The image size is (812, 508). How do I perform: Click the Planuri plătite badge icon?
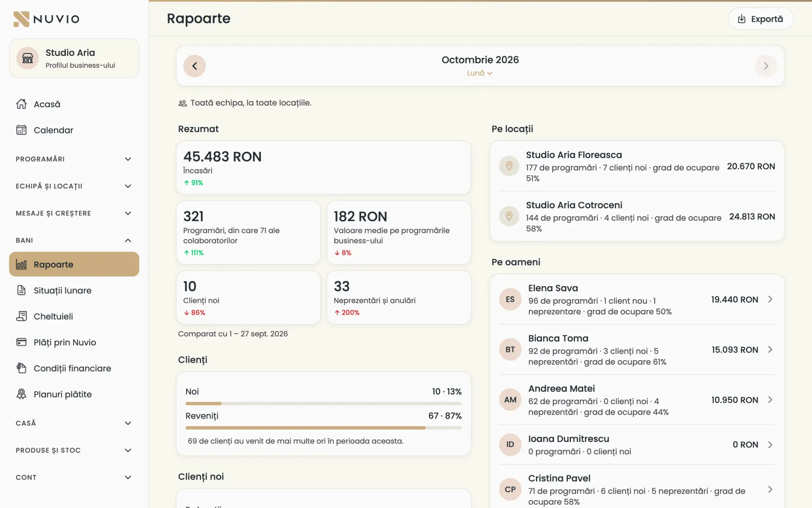[21, 394]
